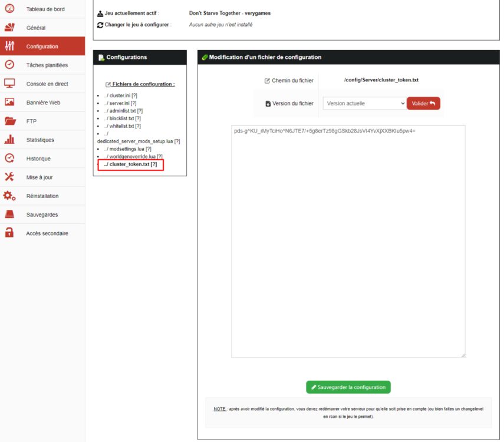This screenshot has height=442, width=504.
Task: Click the text area resize handle
Action: tap(463, 355)
